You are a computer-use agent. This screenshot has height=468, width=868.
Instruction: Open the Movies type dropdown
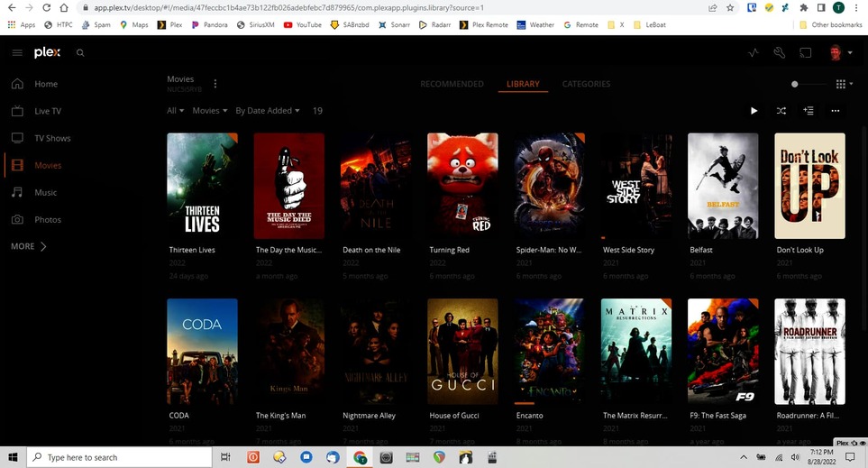coord(210,111)
